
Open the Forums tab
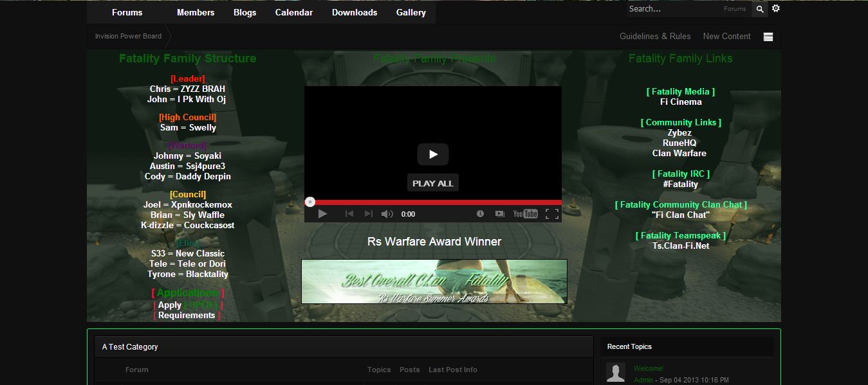[127, 12]
